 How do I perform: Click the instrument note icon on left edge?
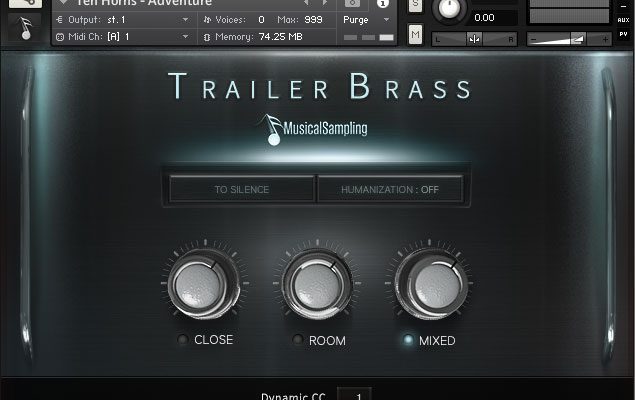coord(22,31)
